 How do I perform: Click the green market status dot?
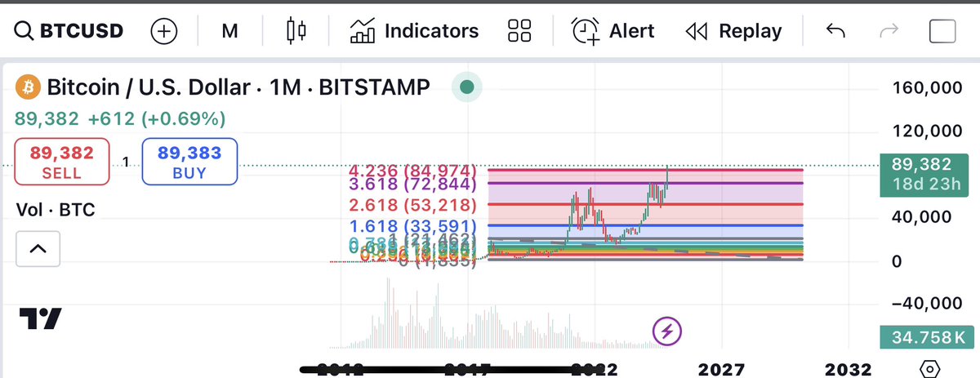click(x=466, y=87)
